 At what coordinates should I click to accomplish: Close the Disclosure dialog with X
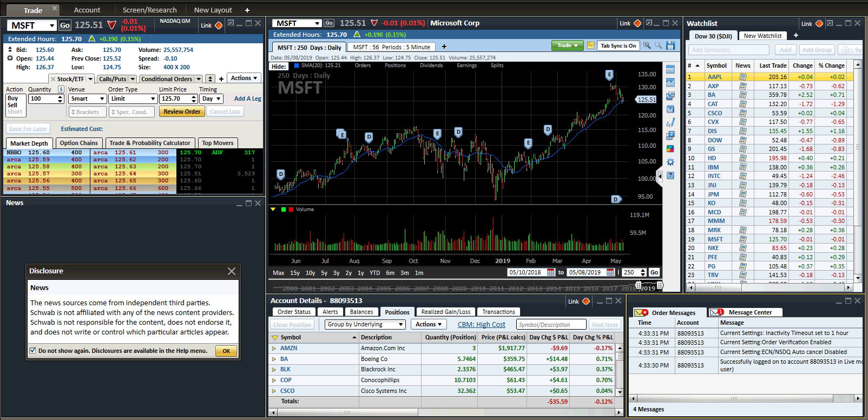(x=232, y=271)
